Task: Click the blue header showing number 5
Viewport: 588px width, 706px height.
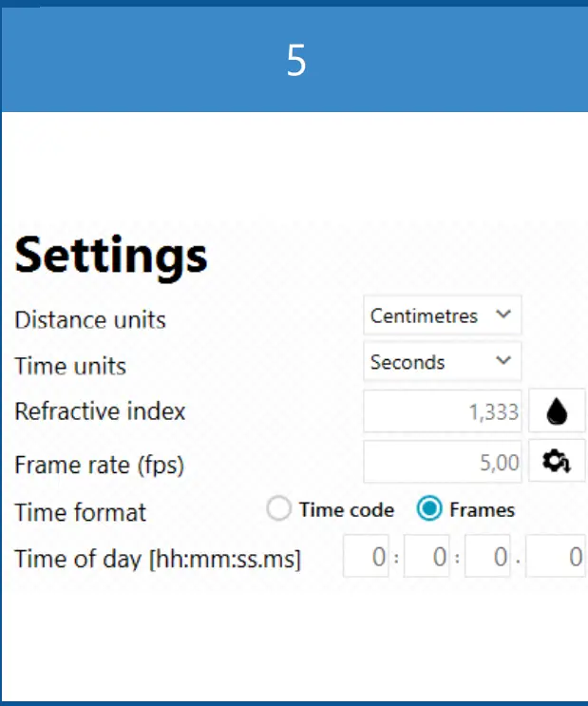Action: tap(295, 61)
